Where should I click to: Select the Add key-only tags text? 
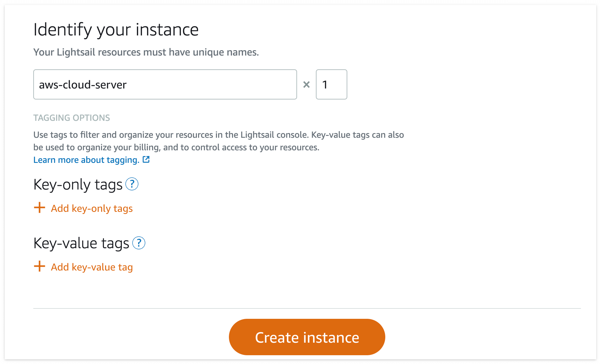(x=92, y=208)
